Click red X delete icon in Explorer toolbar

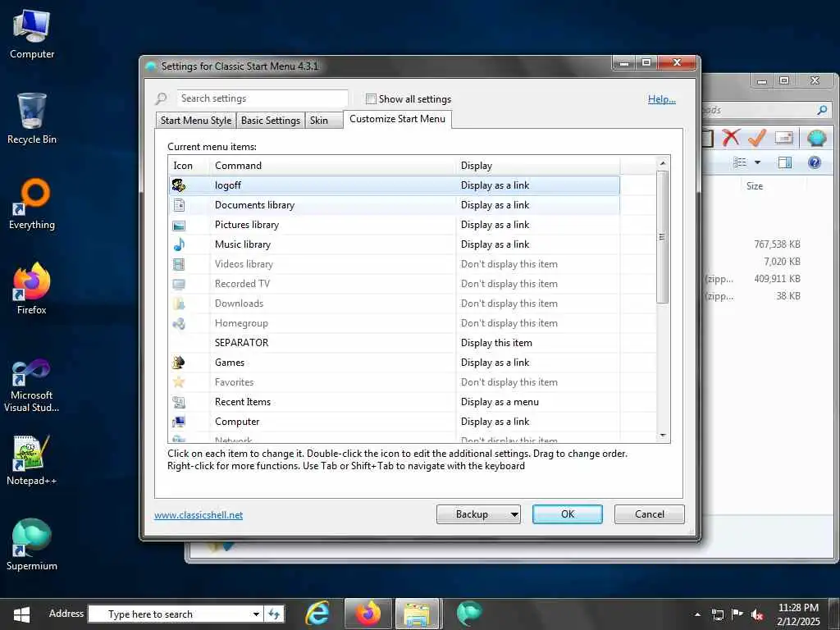point(731,138)
